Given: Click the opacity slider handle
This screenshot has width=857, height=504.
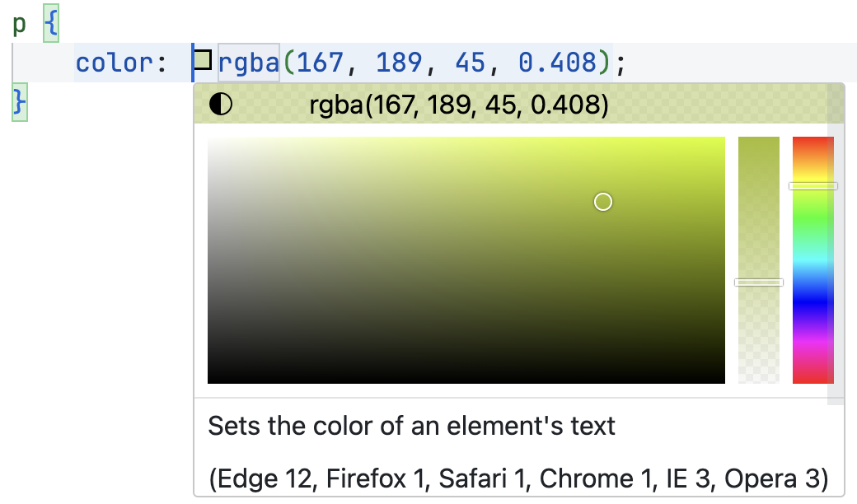Looking at the screenshot, I should tap(759, 282).
